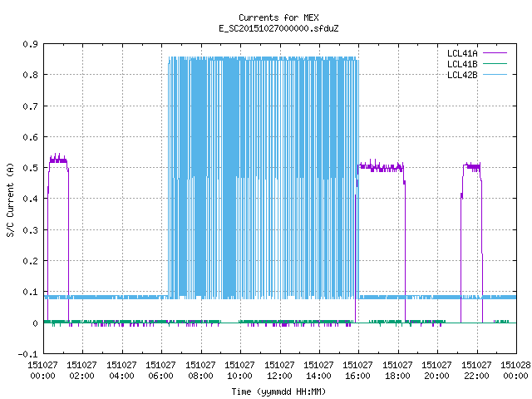
Task: Select the y-axis tick value '0'
Action: 35,323
